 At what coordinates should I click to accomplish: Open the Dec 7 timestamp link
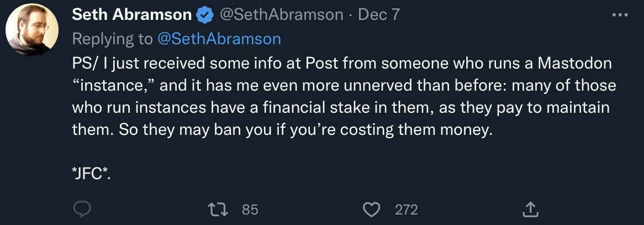coord(379,15)
